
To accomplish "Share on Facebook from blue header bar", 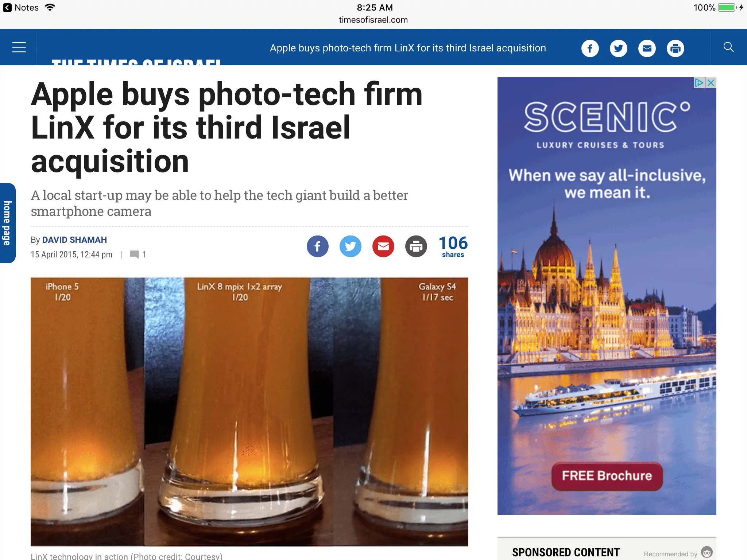I will point(590,48).
